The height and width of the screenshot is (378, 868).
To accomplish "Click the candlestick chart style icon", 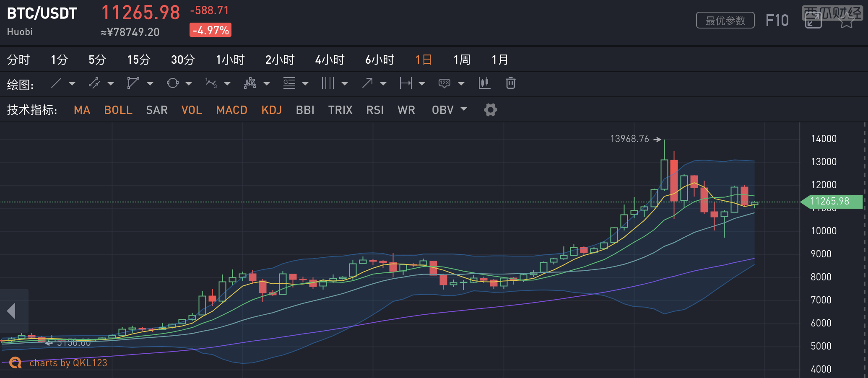I will [484, 83].
